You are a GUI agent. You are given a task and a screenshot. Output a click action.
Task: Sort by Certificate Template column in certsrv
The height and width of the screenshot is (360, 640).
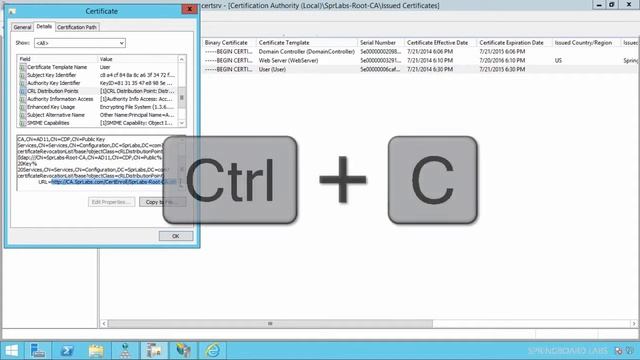coord(307,42)
